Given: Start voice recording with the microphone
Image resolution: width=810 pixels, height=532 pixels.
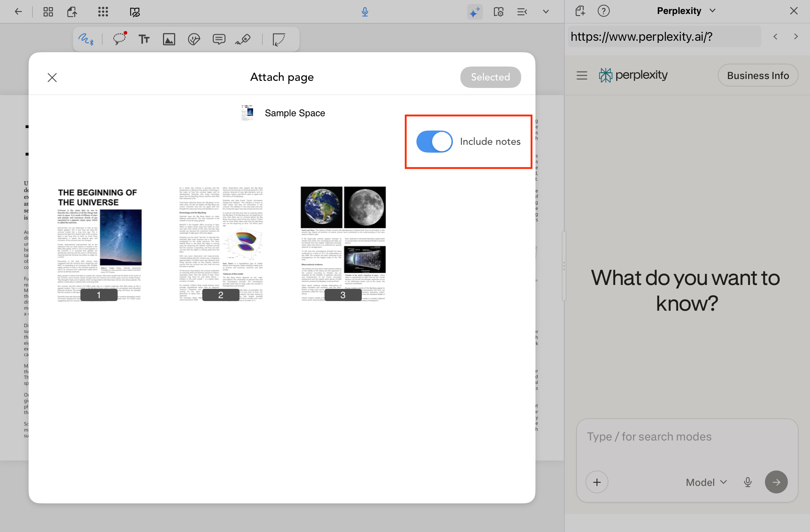Looking at the screenshot, I should 365,12.
